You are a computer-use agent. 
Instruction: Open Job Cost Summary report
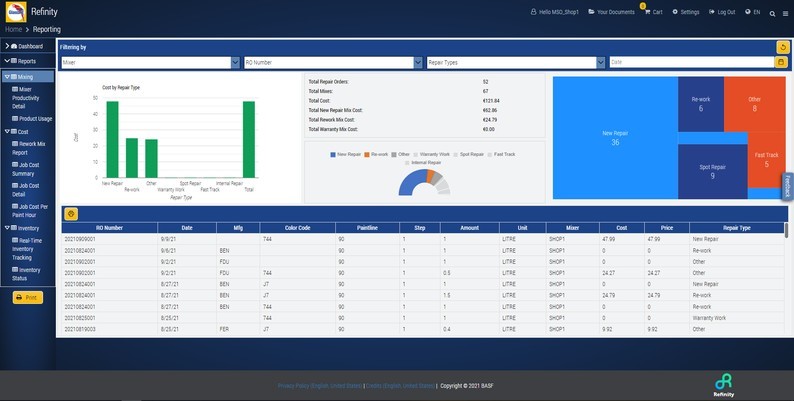pos(25,169)
